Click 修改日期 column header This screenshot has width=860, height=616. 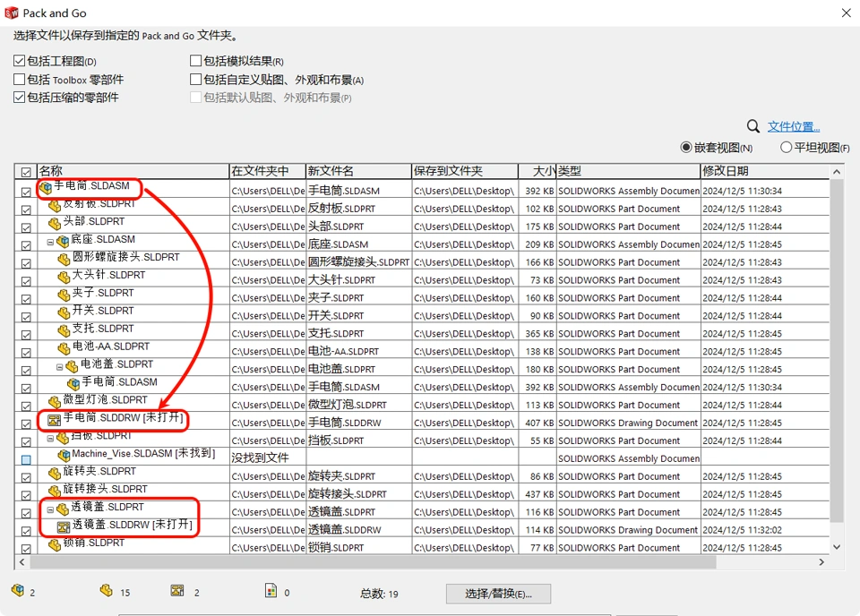tap(765, 171)
